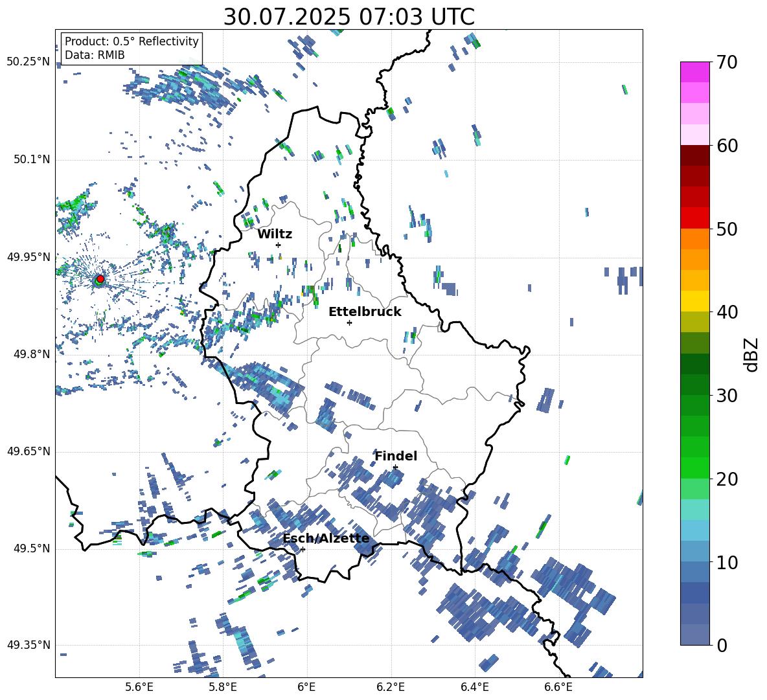Click the plus marker below Findel
Viewport: 767px width, 700px height.
coord(395,468)
